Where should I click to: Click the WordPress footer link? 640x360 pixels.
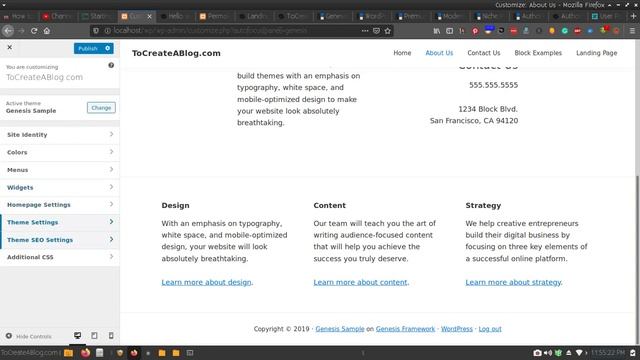pyautogui.click(x=457, y=329)
